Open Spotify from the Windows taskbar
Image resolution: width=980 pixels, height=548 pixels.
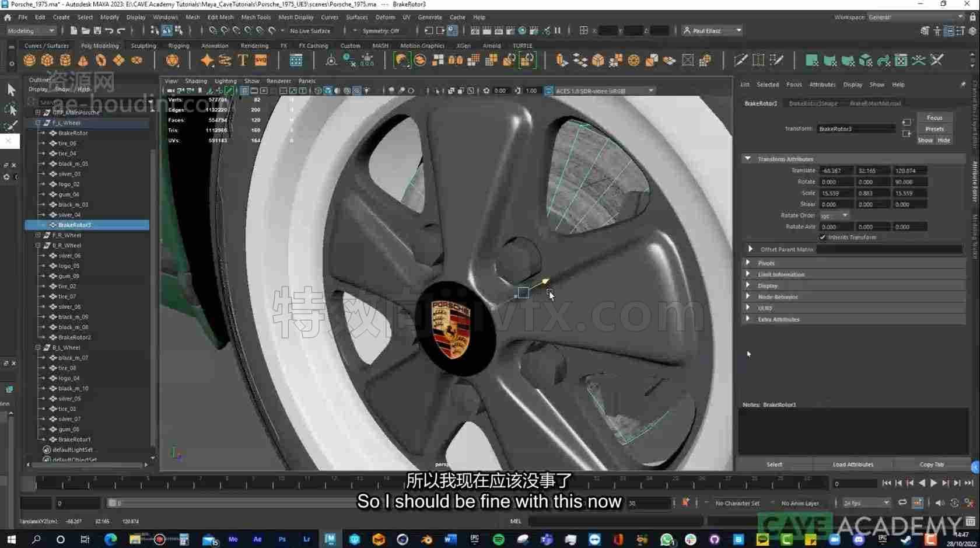[499, 539]
